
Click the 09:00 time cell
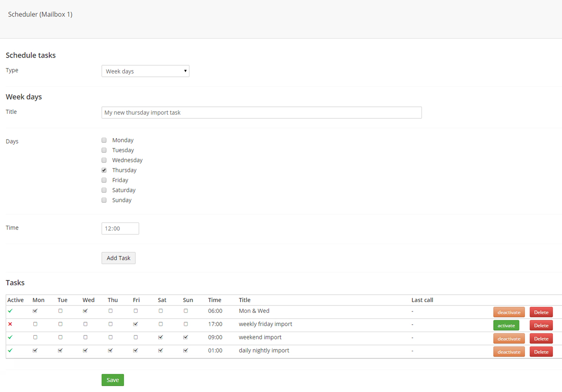pyautogui.click(x=215, y=337)
